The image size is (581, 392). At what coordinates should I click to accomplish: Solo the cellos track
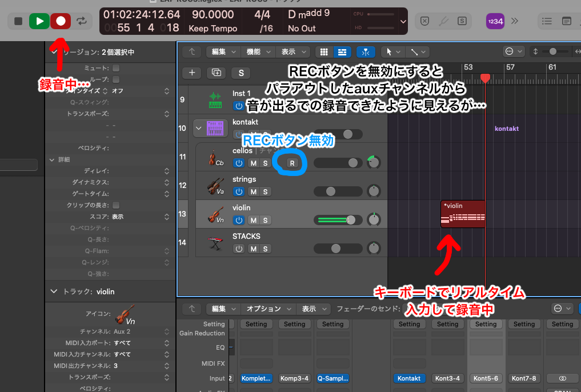tap(265, 163)
